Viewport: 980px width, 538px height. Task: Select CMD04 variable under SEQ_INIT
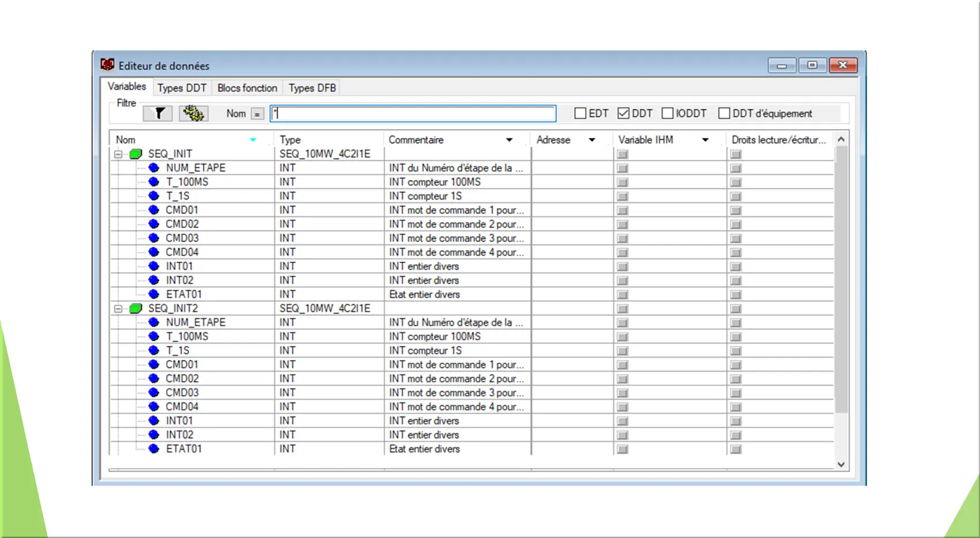pos(182,252)
